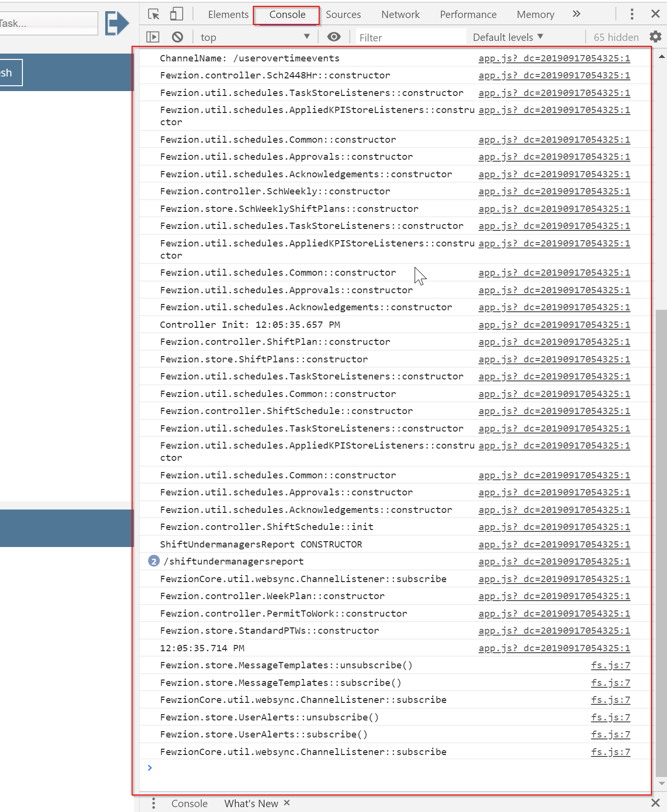
Task: Select the Console tab
Action: click(287, 15)
